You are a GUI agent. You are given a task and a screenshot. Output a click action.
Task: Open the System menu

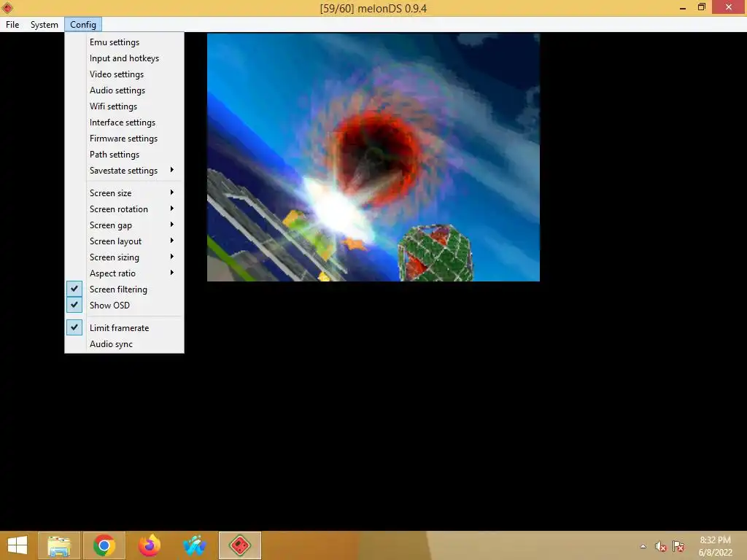[44, 25]
